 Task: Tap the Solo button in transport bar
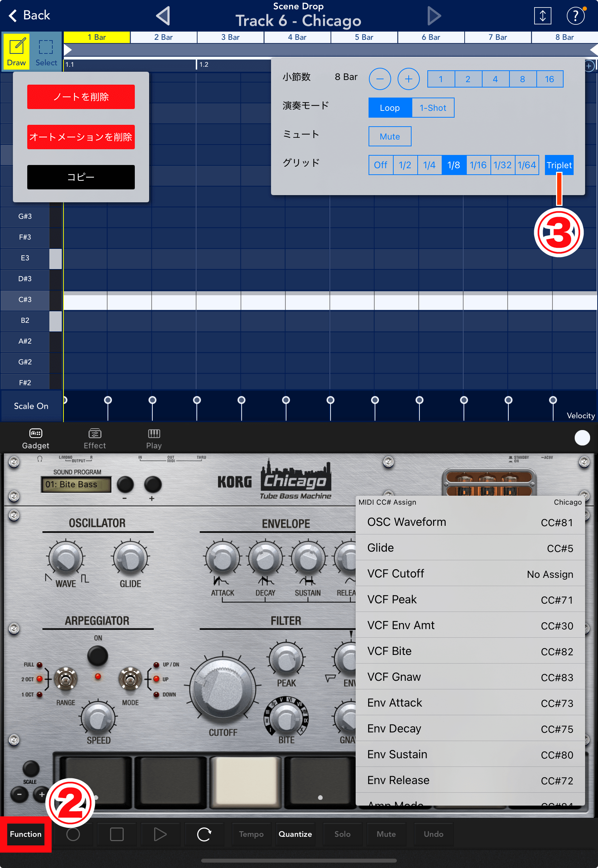342,834
